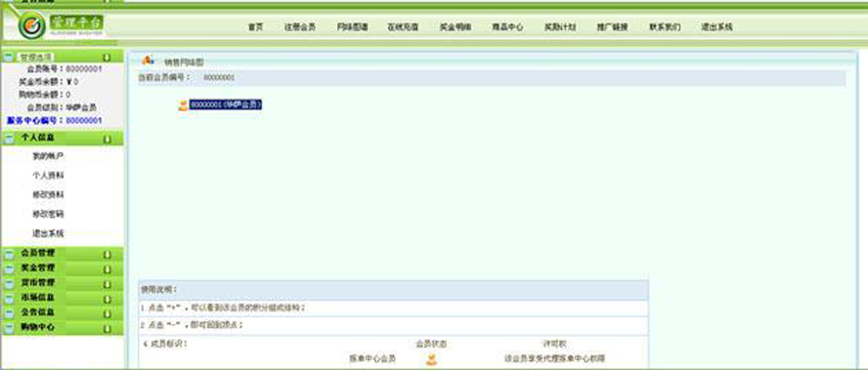Click instruction line 1 about the "+" sign
Image resolution: width=868 pixels, height=370 pixels.
[x=223, y=308]
